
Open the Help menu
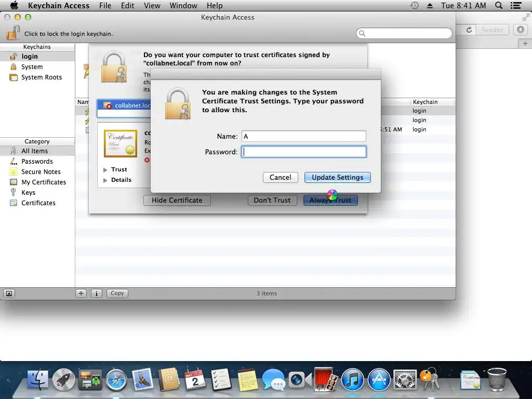(215, 5)
